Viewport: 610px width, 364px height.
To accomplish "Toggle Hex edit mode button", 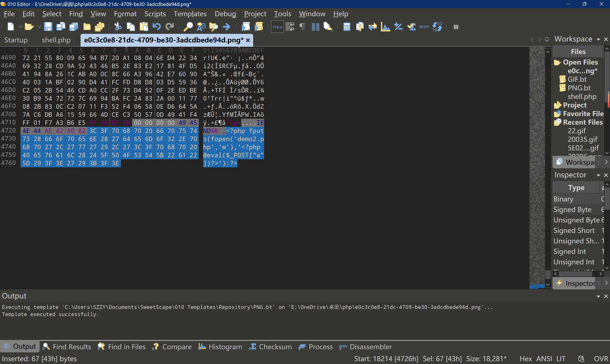I will coord(277,27).
